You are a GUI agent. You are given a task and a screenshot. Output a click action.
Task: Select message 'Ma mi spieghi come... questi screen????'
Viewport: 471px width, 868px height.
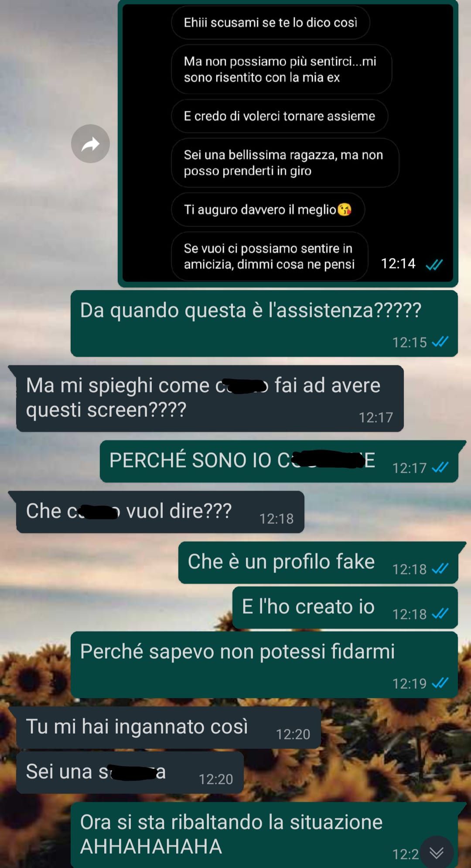210,398
